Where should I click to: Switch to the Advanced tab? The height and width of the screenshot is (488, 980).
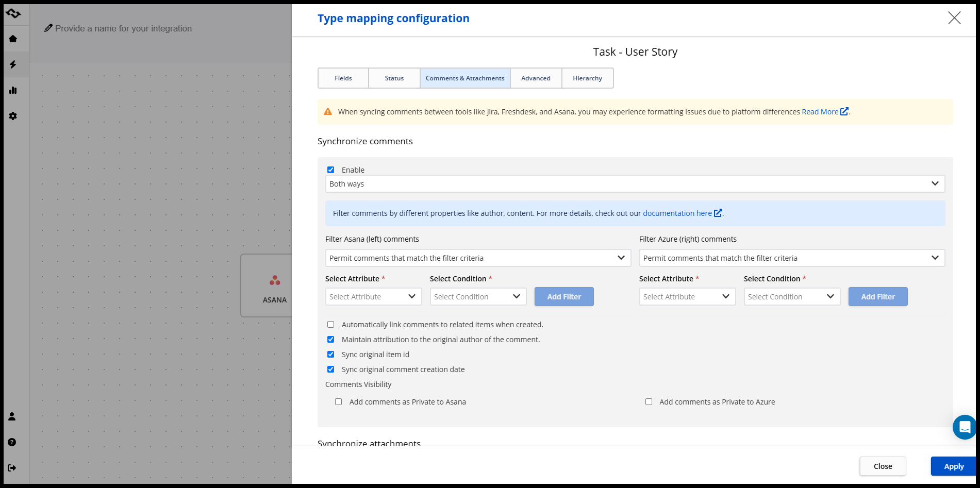536,78
